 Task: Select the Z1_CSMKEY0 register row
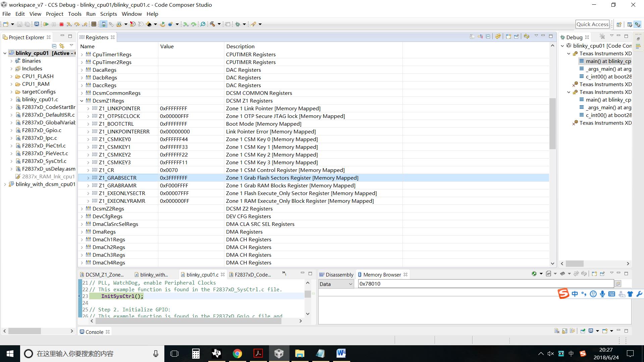click(115, 139)
